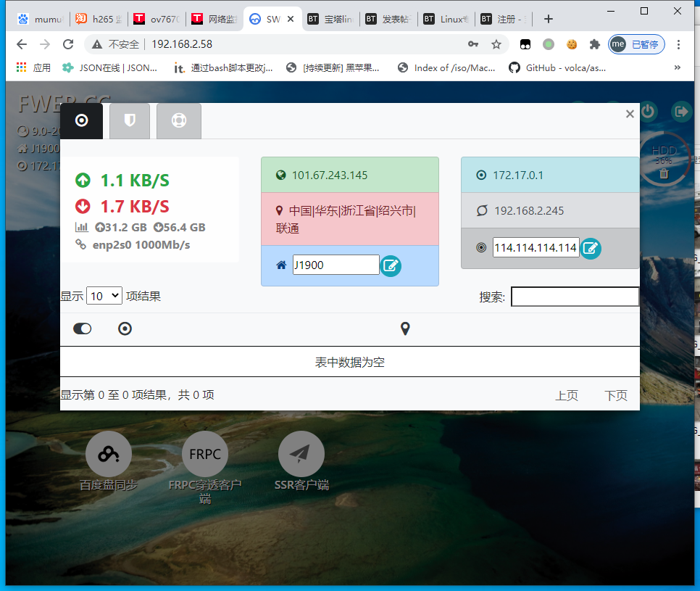
Task: Open the results-per-page dropdown showing 10
Action: tap(104, 296)
